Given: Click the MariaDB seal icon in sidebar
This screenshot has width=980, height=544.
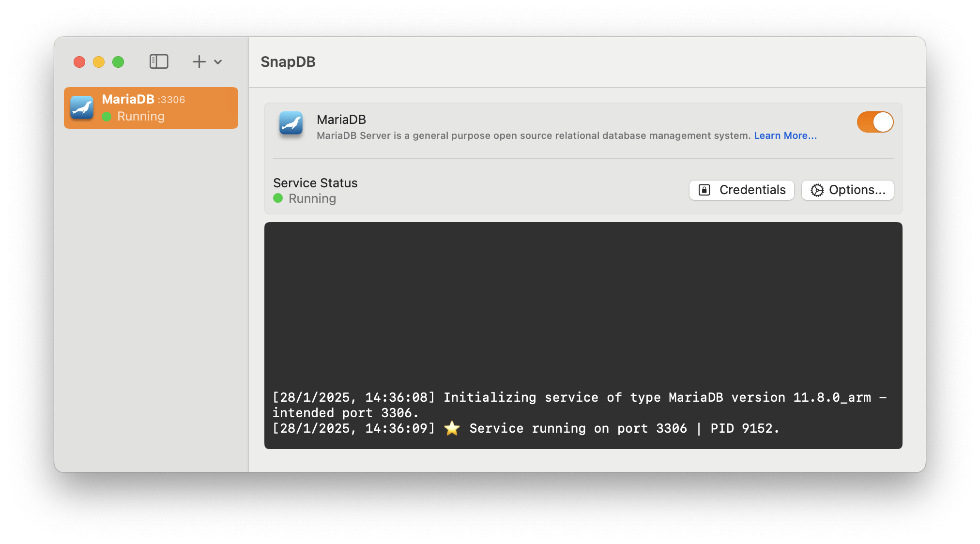Looking at the screenshot, I should [x=82, y=107].
